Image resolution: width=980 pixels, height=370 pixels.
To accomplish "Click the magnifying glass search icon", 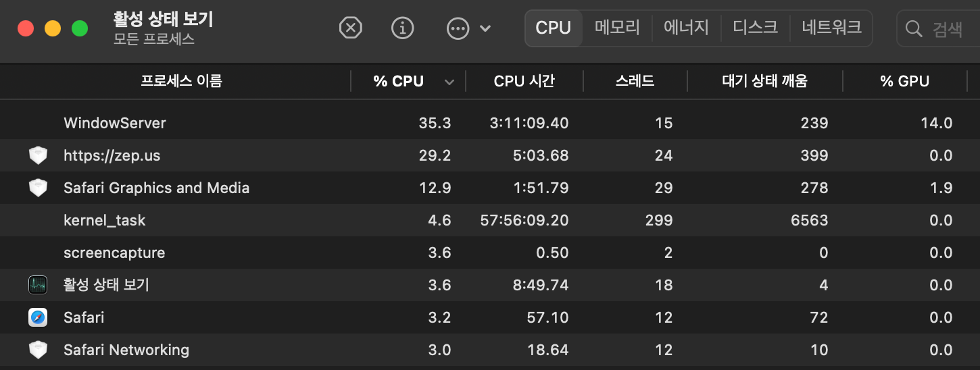I will tap(914, 28).
